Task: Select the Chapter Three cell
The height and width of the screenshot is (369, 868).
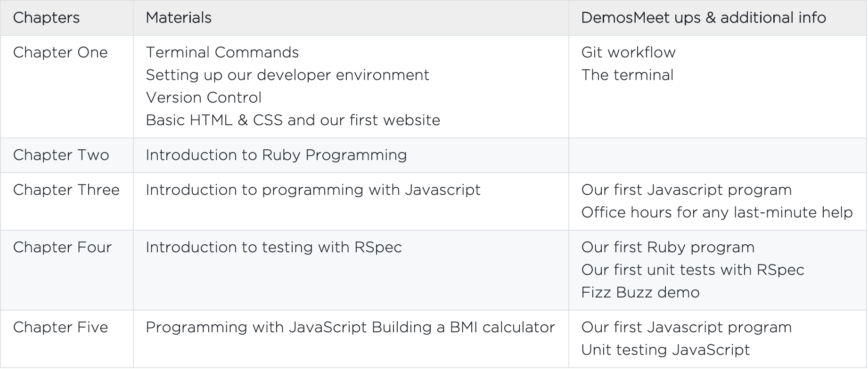Action: (x=66, y=190)
